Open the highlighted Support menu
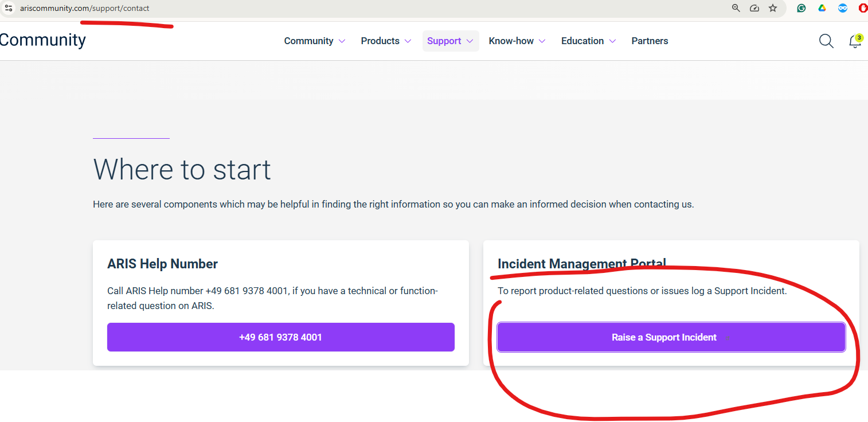Image resolution: width=868 pixels, height=422 pixels. point(450,41)
